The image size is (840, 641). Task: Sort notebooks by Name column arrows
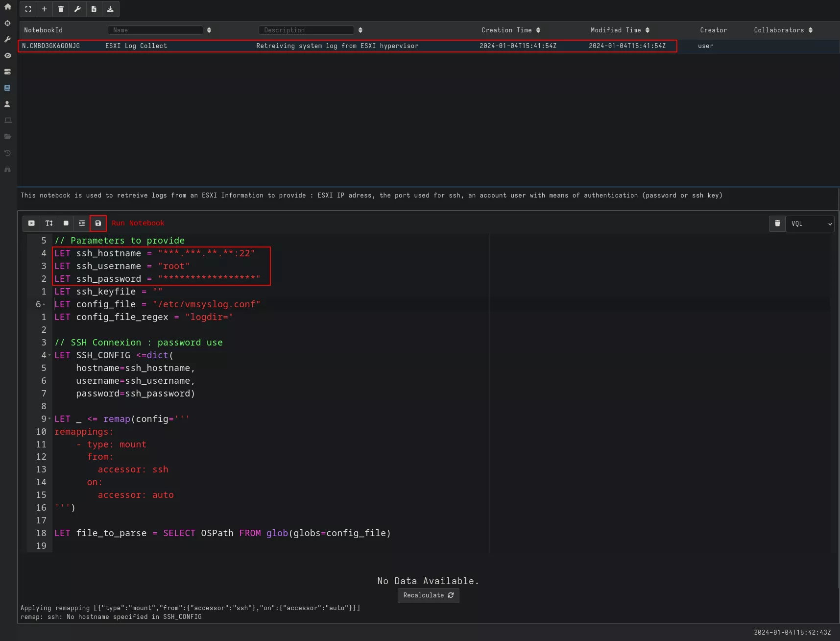(209, 30)
